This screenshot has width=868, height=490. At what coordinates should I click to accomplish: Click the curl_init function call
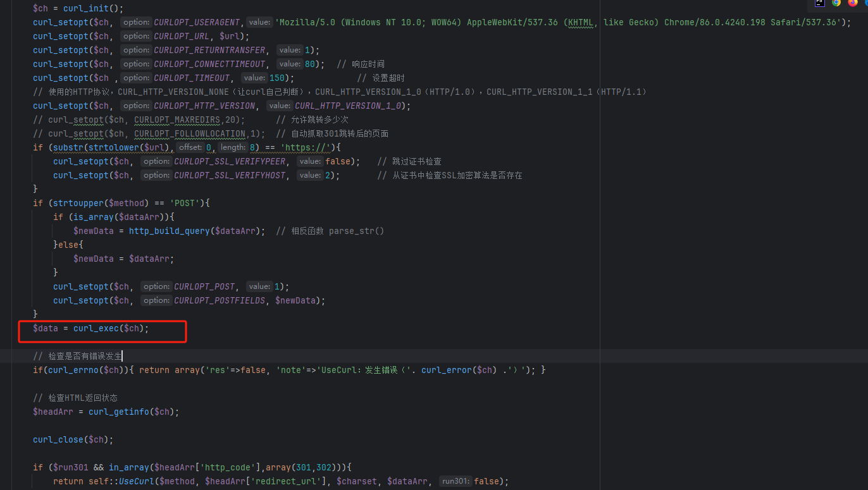93,8
